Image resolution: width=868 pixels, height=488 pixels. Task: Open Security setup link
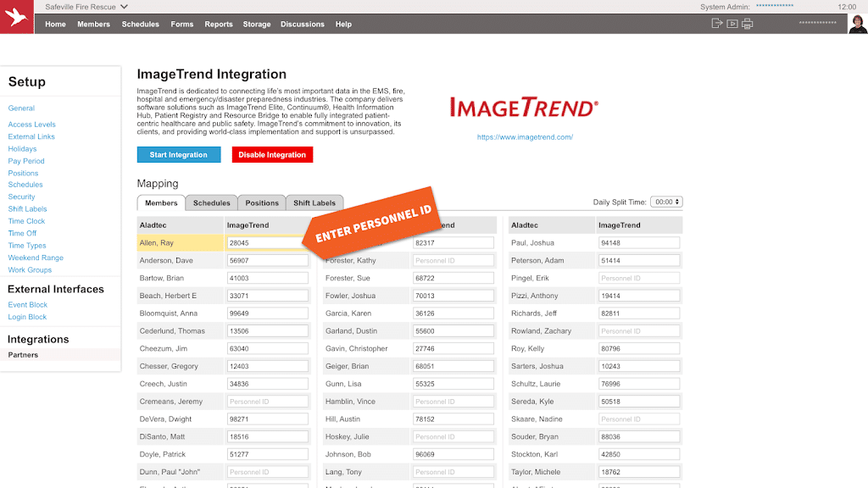coord(21,197)
